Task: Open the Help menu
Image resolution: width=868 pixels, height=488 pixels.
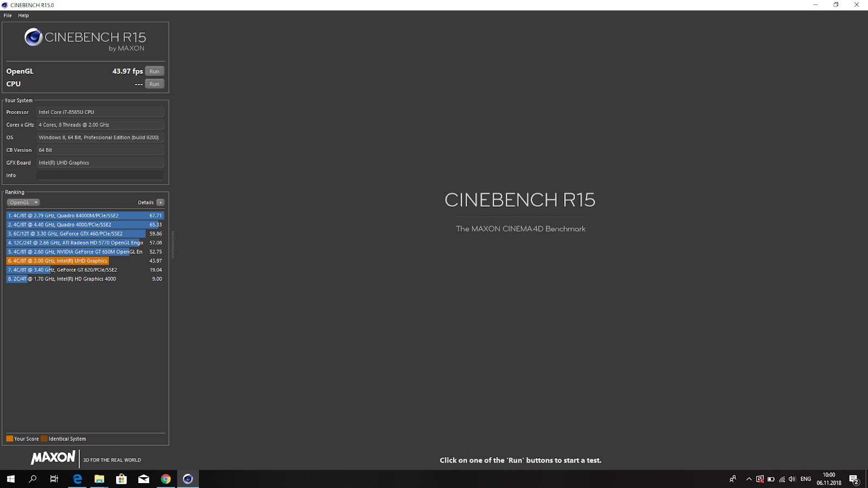Action: point(23,15)
